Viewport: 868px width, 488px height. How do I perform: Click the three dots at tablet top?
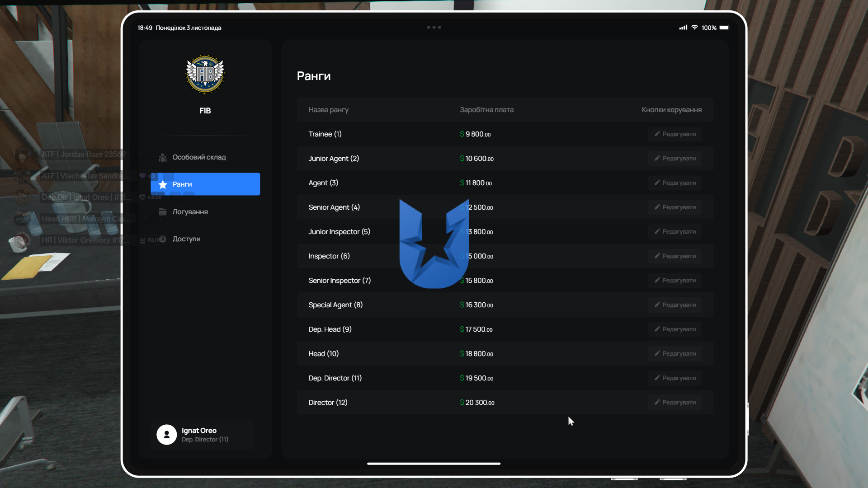[x=434, y=27]
